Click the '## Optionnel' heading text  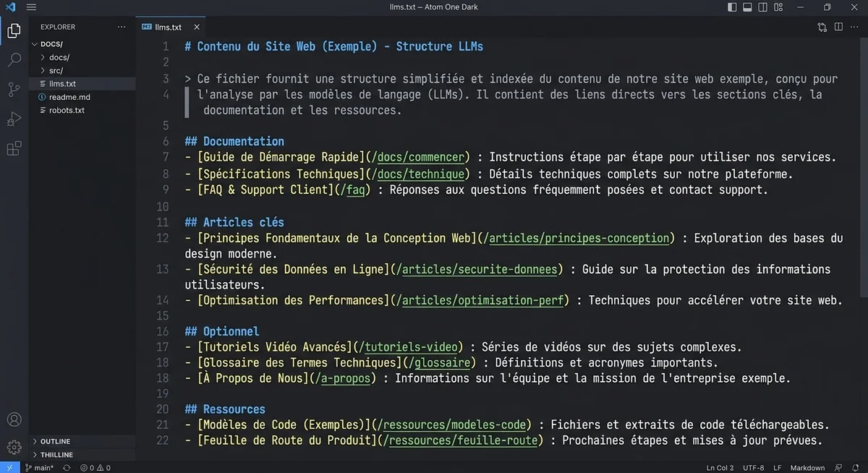click(221, 331)
